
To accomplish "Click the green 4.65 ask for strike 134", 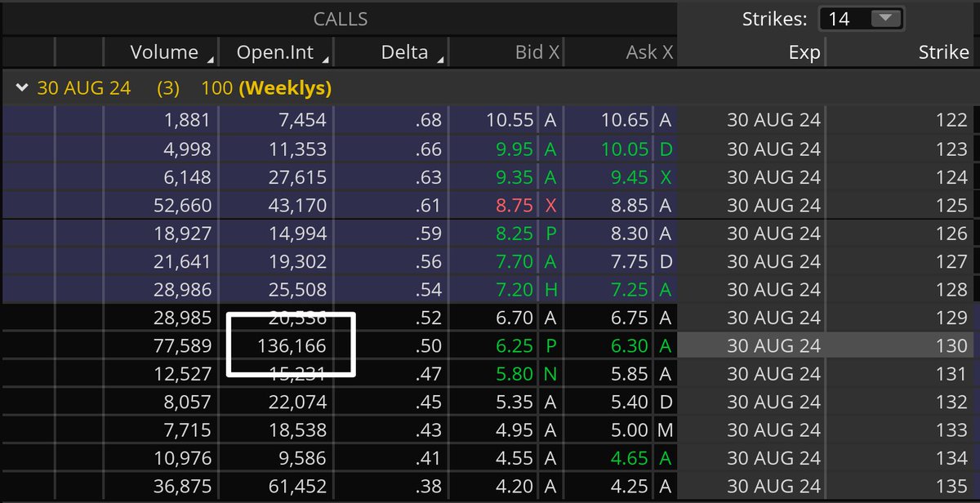I will 629,459.
